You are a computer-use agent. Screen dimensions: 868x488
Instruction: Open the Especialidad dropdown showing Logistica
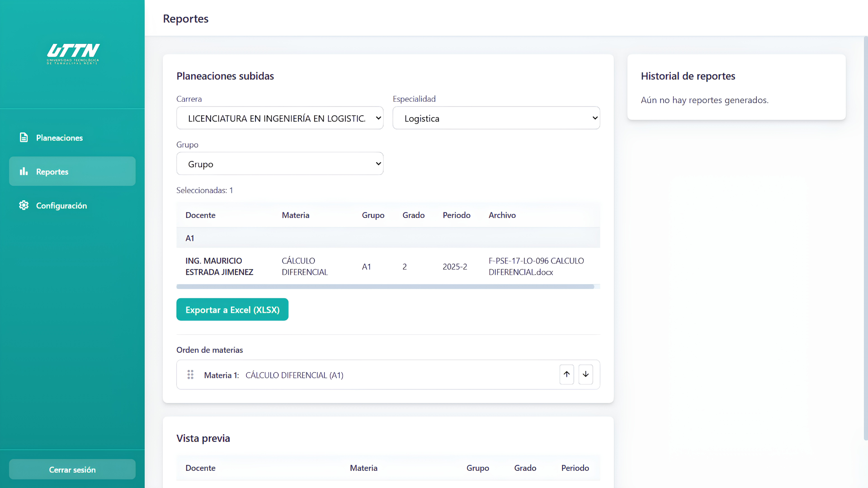coord(496,118)
